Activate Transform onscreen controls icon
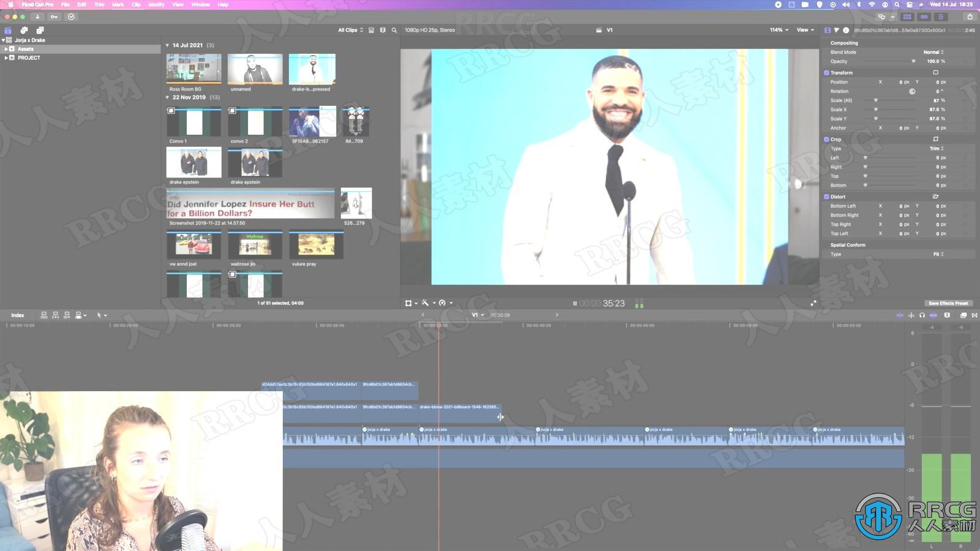Viewport: 980px width, 551px height. (x=935, y=73)
